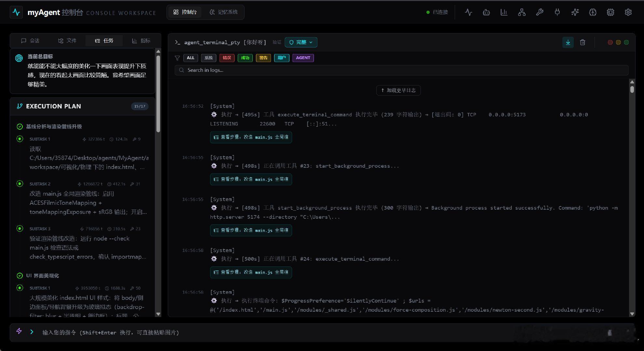Click the left task panel scrollbar

coord(158,94)
